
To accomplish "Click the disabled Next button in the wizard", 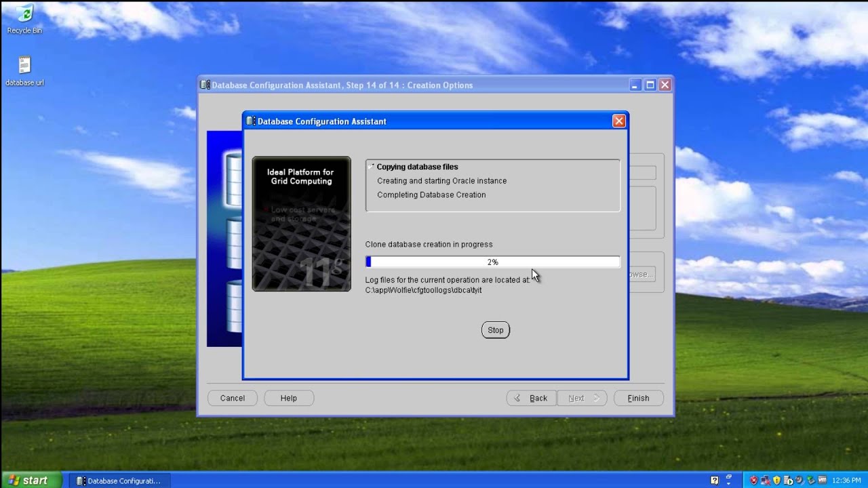I will click(582, 398).
